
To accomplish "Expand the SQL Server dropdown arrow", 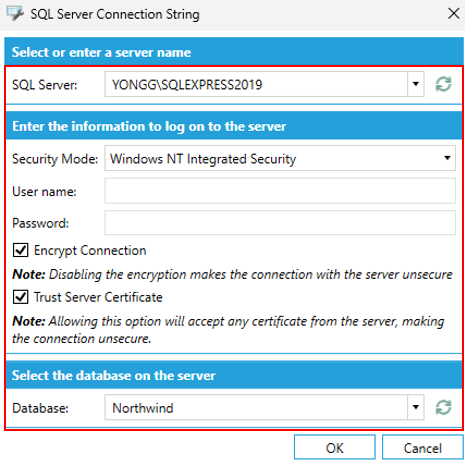I will click(416, 84).
